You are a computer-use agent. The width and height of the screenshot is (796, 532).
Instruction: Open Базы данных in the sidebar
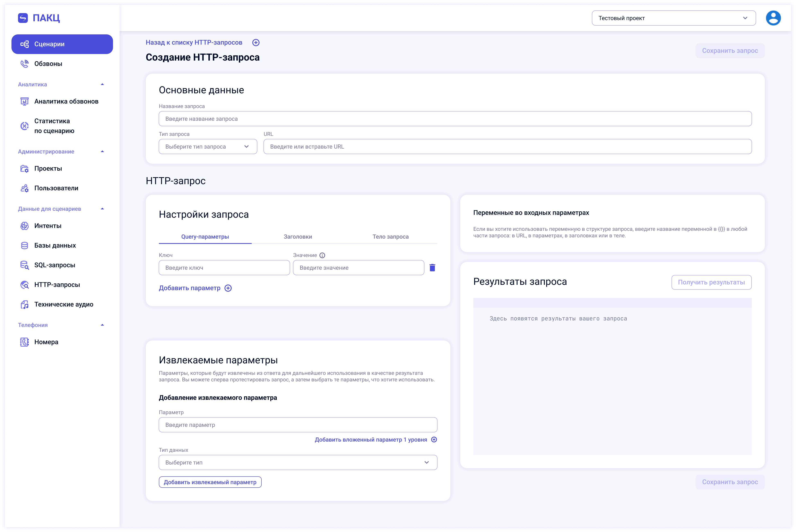[x=55, y=245]
